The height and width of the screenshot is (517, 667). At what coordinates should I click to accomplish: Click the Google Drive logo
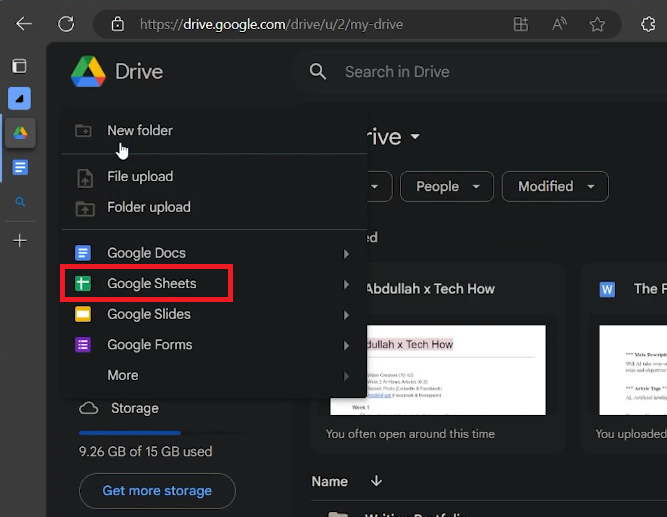pyautogui.click(x=89, y=72)
